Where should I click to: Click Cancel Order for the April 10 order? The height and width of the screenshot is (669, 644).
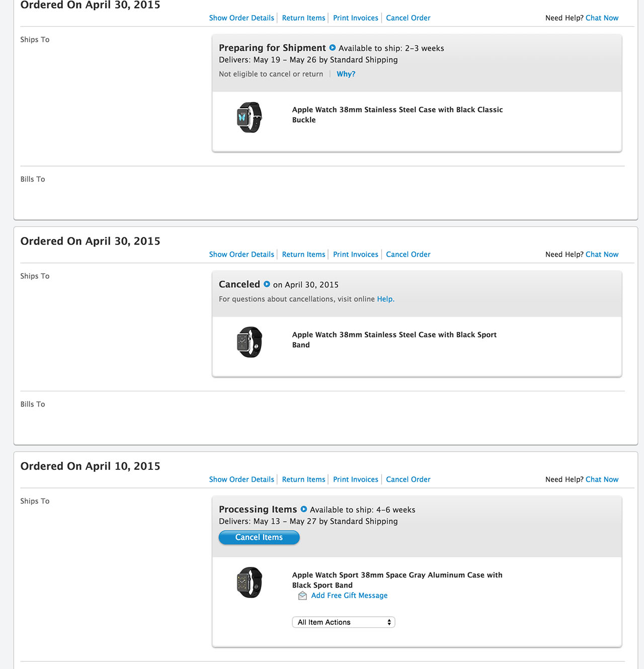tap(408, 479)
